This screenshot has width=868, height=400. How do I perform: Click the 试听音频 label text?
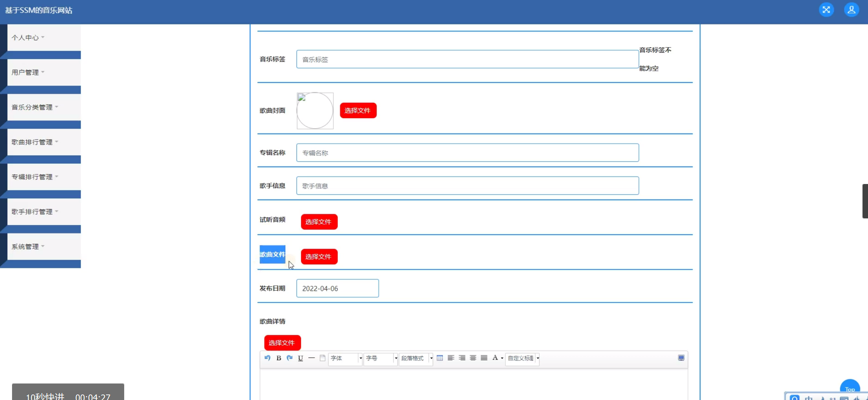tap(272, 219)
